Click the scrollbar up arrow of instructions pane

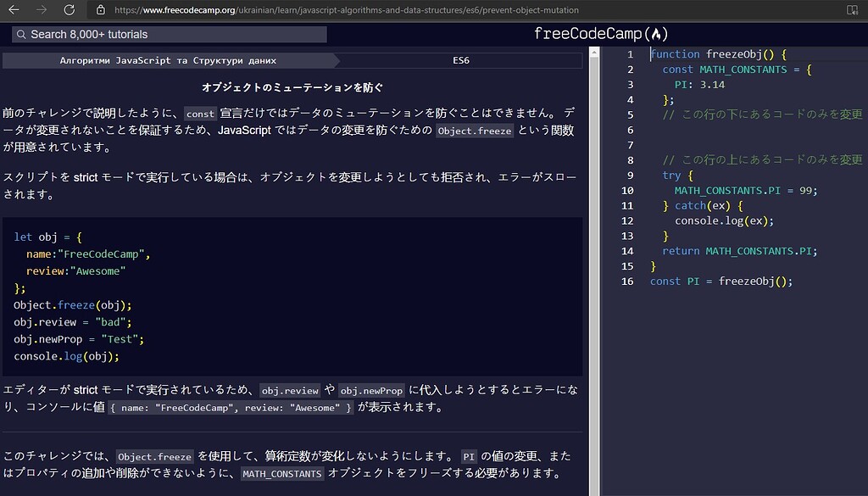click(x=594, y=53)
